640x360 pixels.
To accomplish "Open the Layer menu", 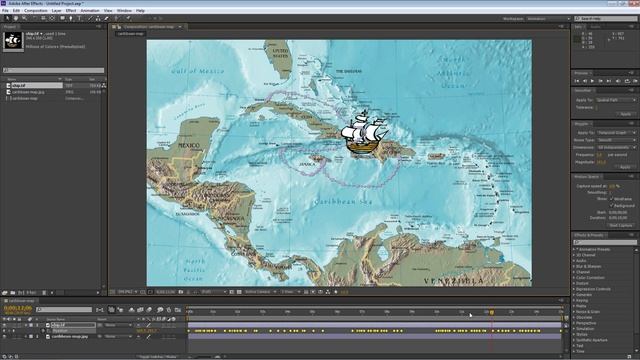I will [56, 11].
